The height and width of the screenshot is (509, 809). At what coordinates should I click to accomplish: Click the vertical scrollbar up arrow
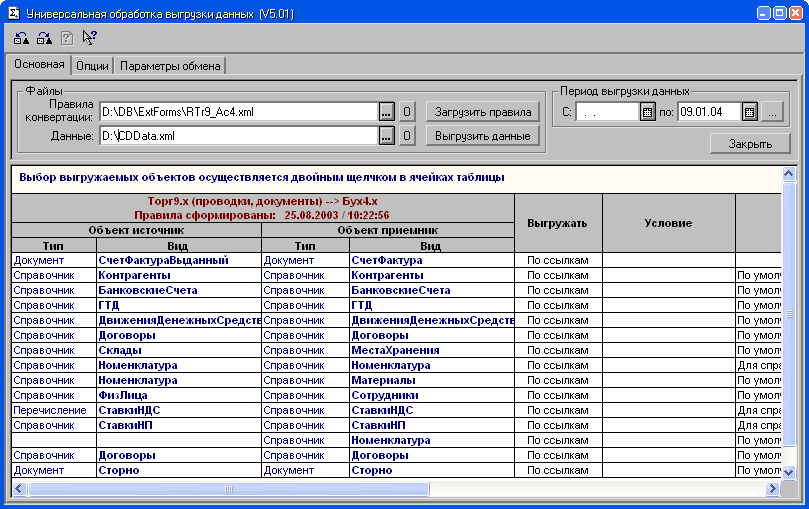788,174
